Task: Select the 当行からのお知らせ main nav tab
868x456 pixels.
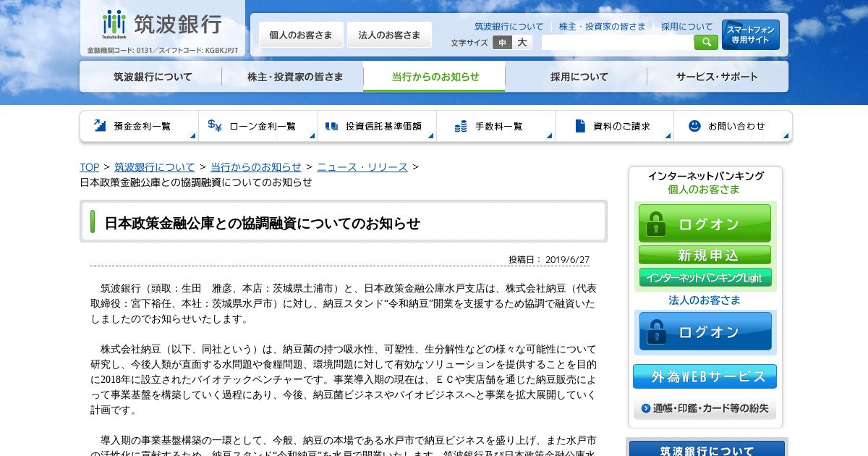Action: 434,77
